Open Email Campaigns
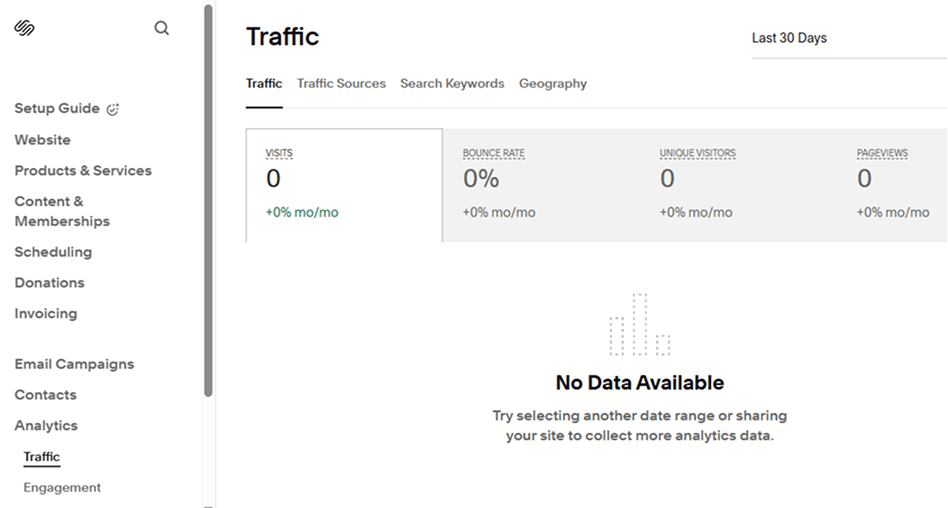The image size is (948, 508). tap(74, 364)
